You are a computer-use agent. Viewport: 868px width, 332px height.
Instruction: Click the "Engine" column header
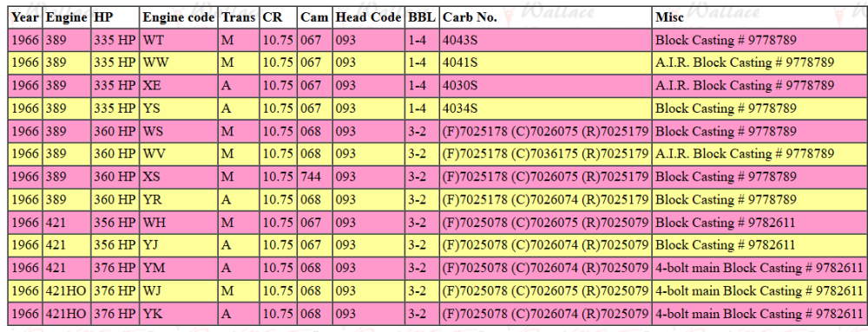click(67, 17)
